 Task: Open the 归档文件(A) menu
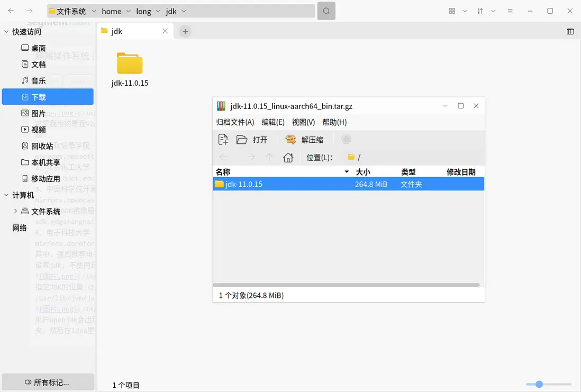234,122
